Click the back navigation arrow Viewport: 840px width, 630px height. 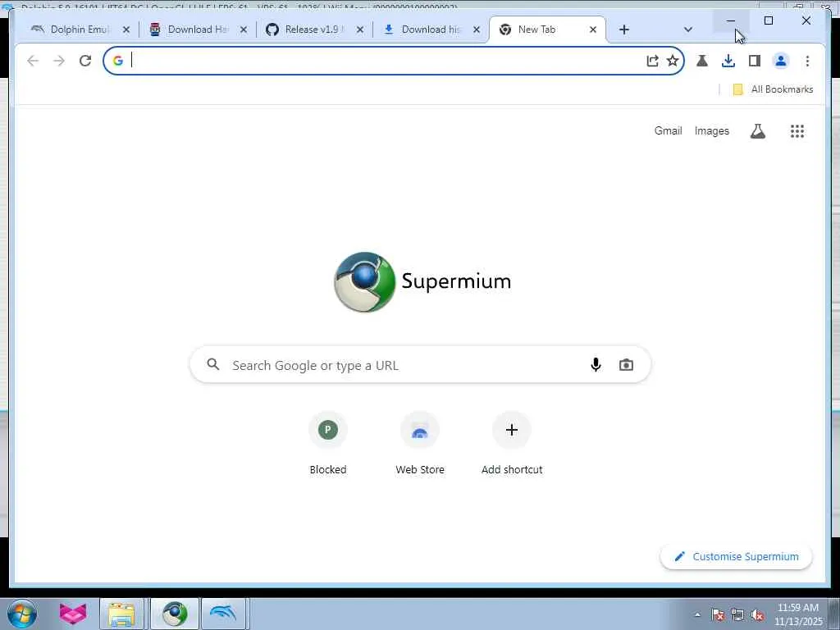33,61
